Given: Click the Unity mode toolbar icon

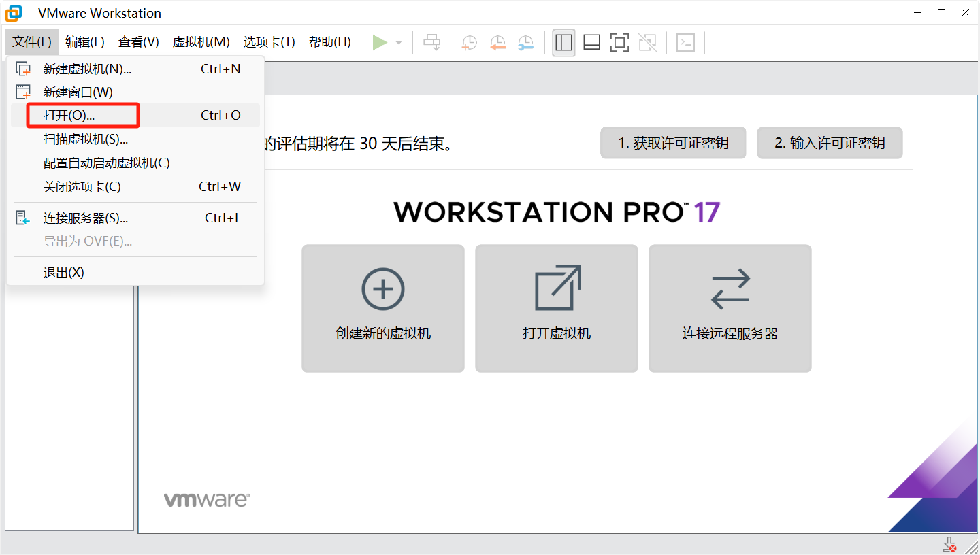Looking at the screenshot, I should 648,42.
